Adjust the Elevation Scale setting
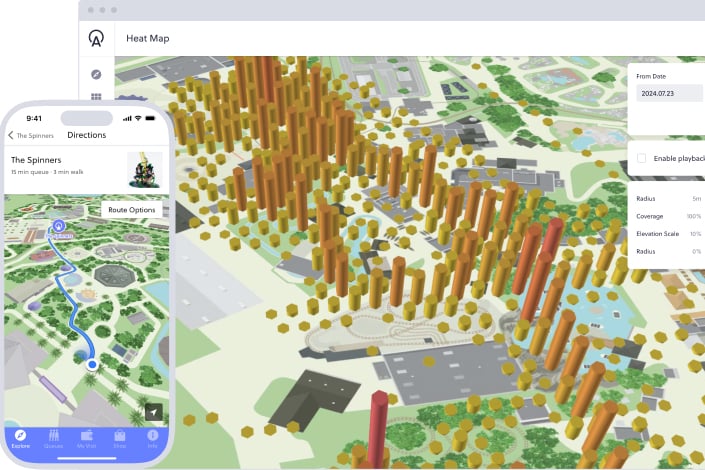Image resolution: width=705 pixels, height=470 pixels. pos(670,233)
